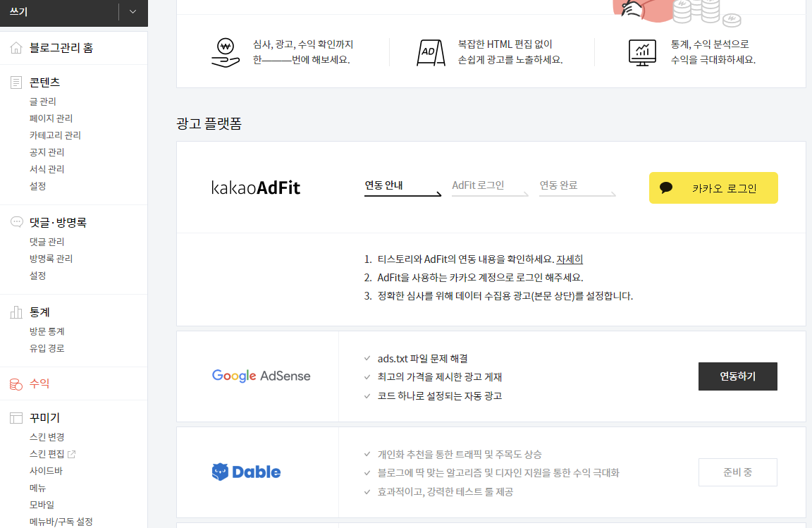
Task: Click text '효과적이고, 강력한 테스트 툴 제공'
Action: point(445,492)
